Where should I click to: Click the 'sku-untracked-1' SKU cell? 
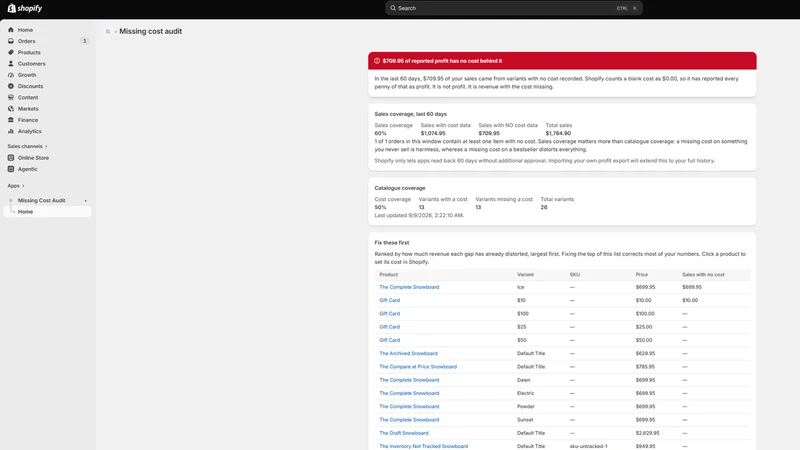point(588,446)
